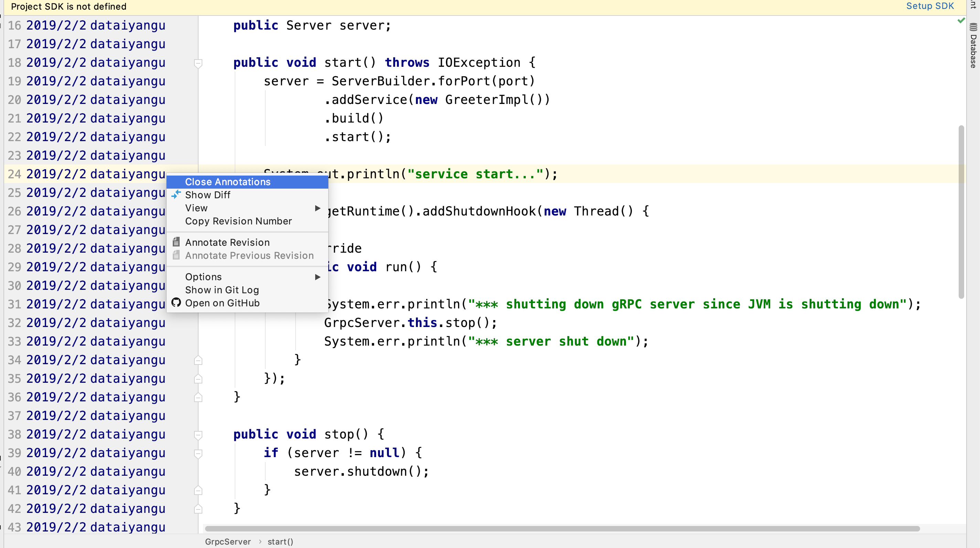Image resolution: width=980 pixels, height=548 pixels.
Task: Click the vertical editor scrollbar thumb
Action: coord(961,212)
